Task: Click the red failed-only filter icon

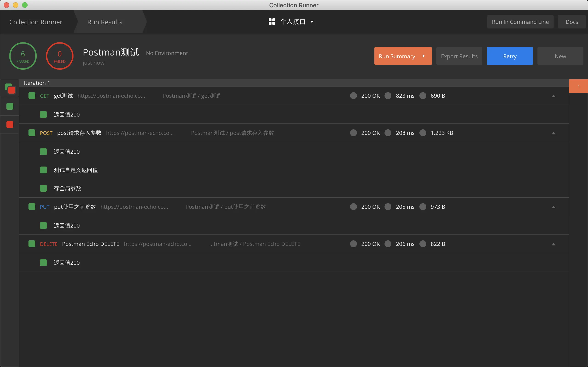Action: [x=10, y=125]
